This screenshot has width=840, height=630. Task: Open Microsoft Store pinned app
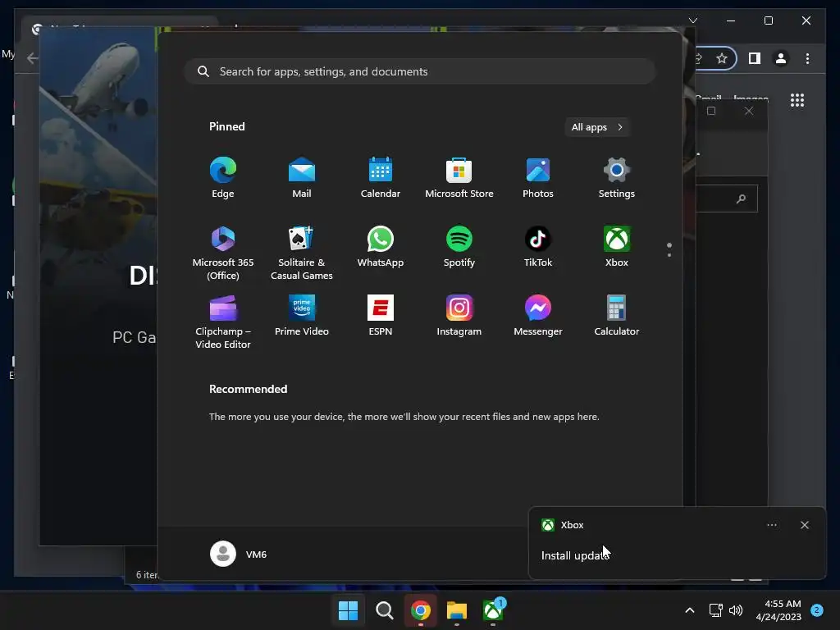click(459, 178)
